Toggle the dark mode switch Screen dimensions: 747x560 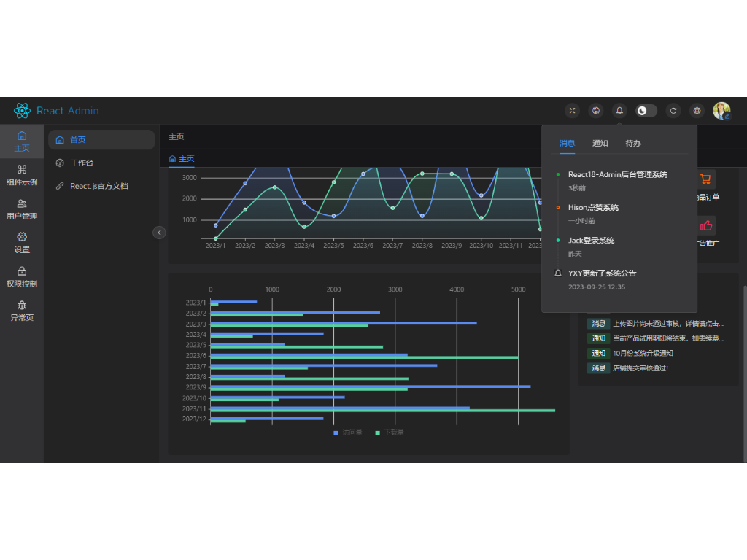(646, 111)
